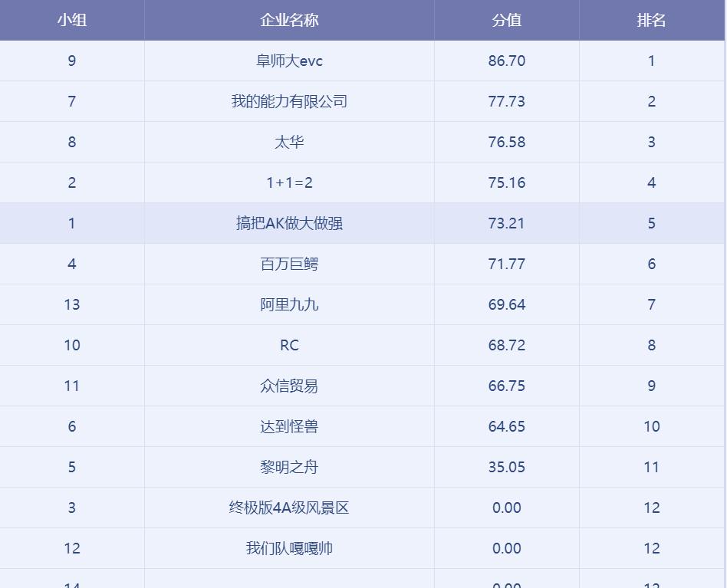727x588 pixels.
Task: Select the 阿里九九 company name cell
Action: click(289, 304)
